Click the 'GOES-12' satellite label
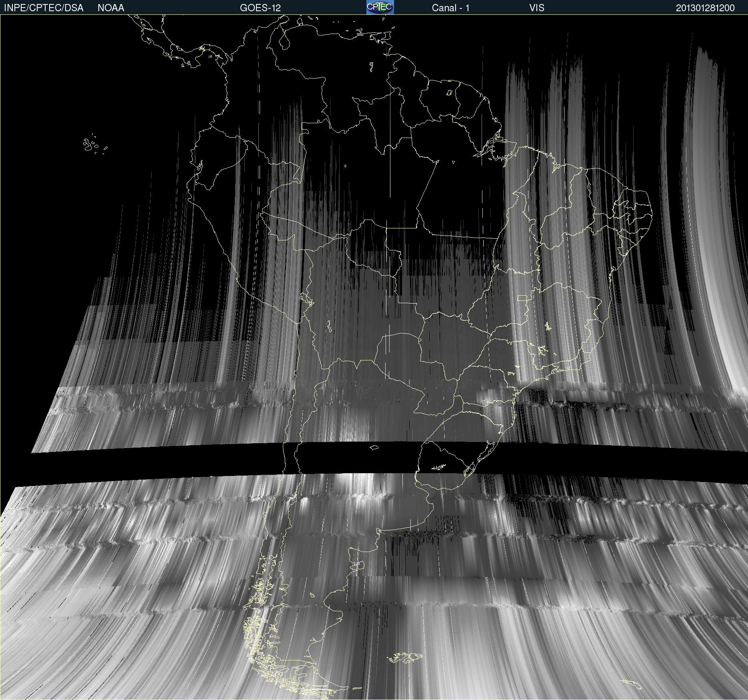This screenshot has width=748, height=700. 260,8
